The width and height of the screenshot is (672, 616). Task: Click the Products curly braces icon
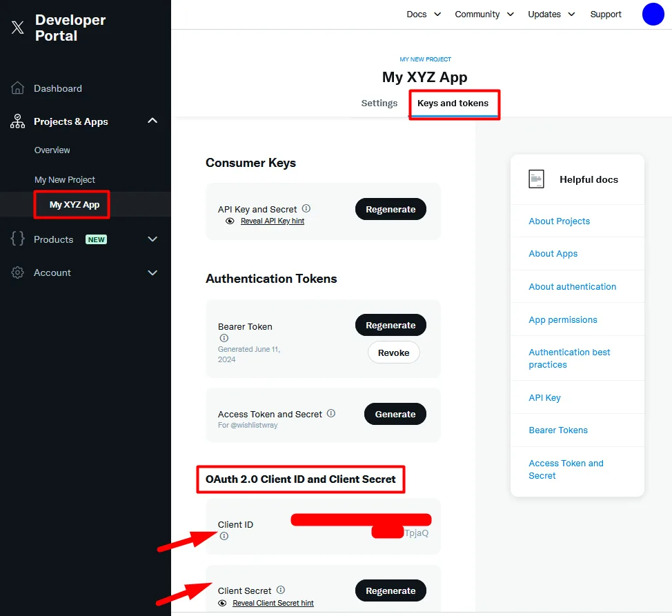(x=17, y=239)
